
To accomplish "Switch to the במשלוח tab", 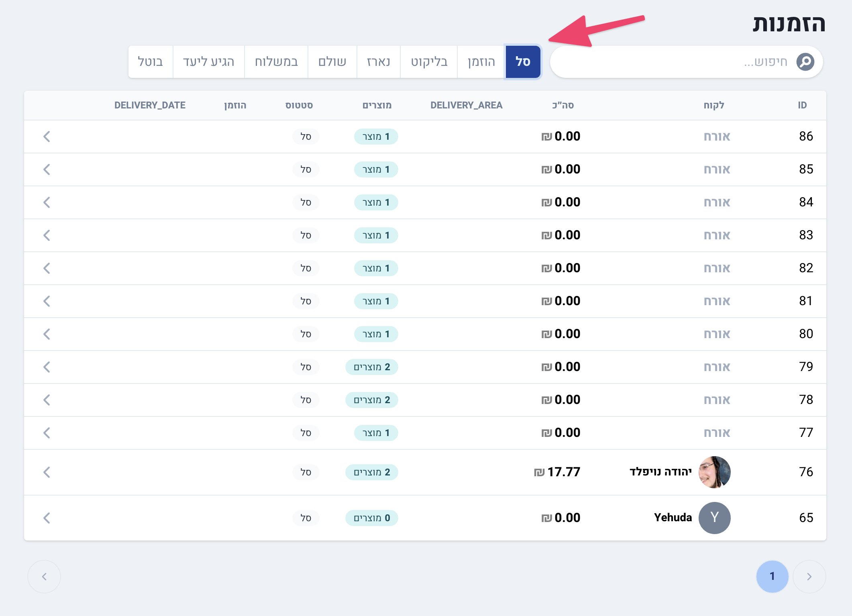I will click(276, 62).
